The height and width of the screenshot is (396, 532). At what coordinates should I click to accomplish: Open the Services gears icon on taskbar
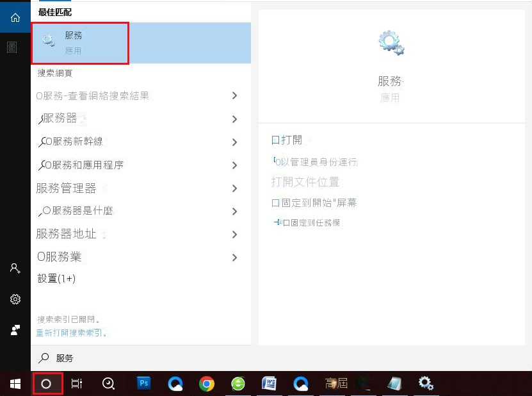point(426,383)
